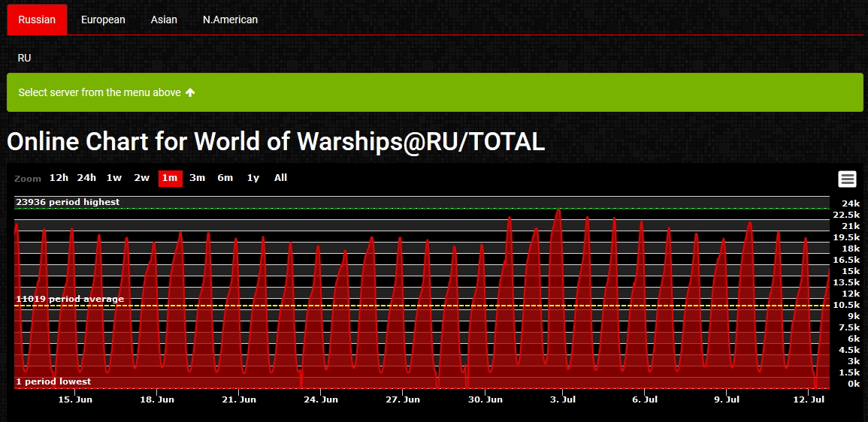Click the 10.5k y-axis value
This screenshot has height=422, width=868.
click(847, 305)
